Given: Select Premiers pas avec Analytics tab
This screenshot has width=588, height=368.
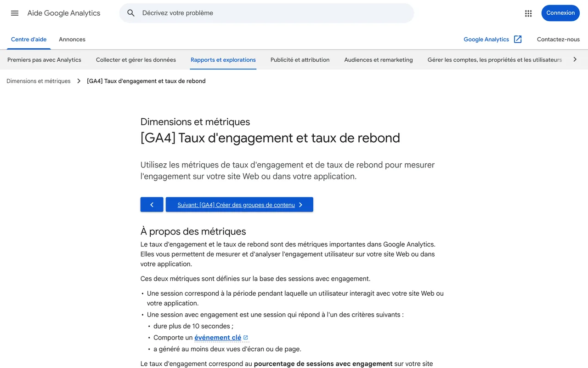Looking at the screenshot, I should 44,60.
